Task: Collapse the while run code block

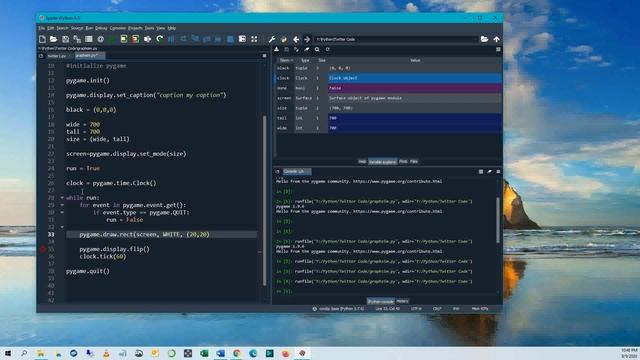Action: coord(62,198)
